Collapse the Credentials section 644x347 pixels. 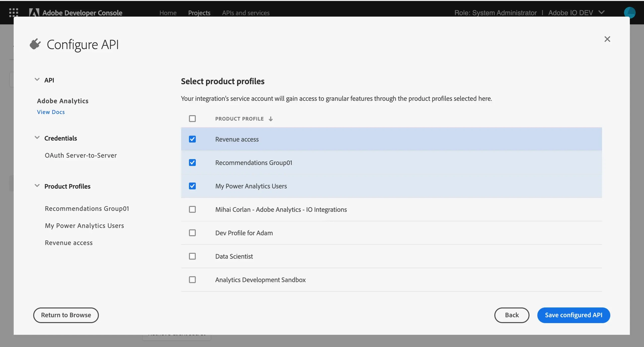pos(37,138)
